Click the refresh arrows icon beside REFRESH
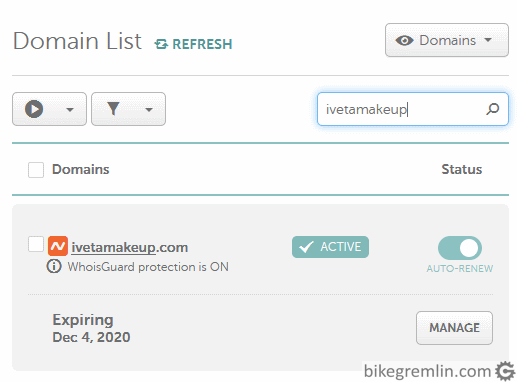 161,44
